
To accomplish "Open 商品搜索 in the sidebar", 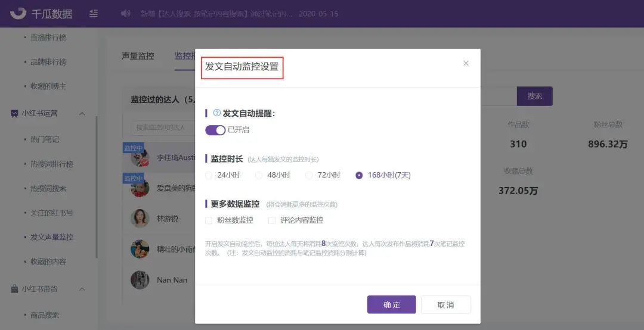I will pos(45,315).
